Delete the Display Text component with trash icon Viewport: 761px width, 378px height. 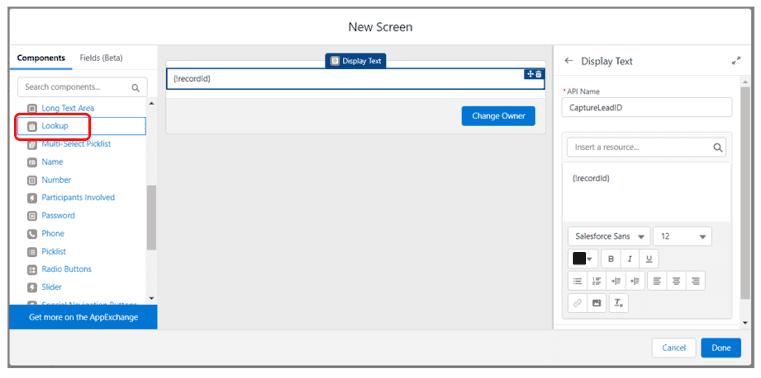(538, 74)
